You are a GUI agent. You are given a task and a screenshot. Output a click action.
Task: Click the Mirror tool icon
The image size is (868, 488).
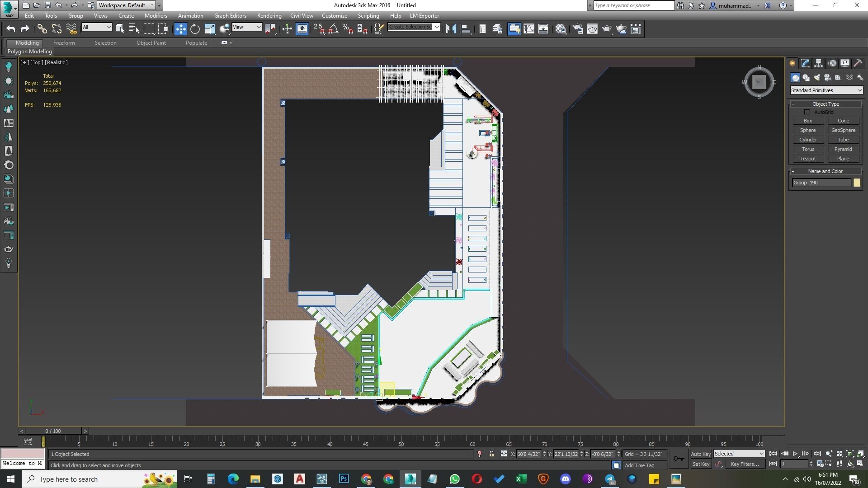[x=451, y=29]
